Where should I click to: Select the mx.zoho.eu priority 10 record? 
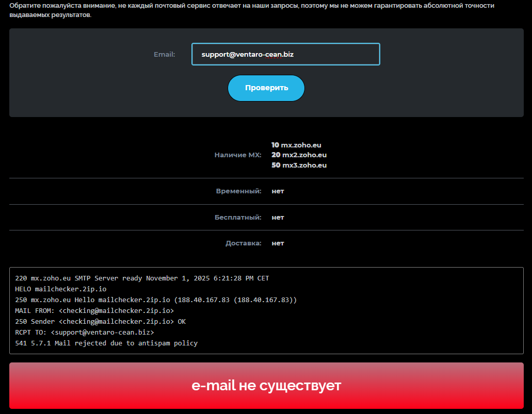(x=296, y=145)
